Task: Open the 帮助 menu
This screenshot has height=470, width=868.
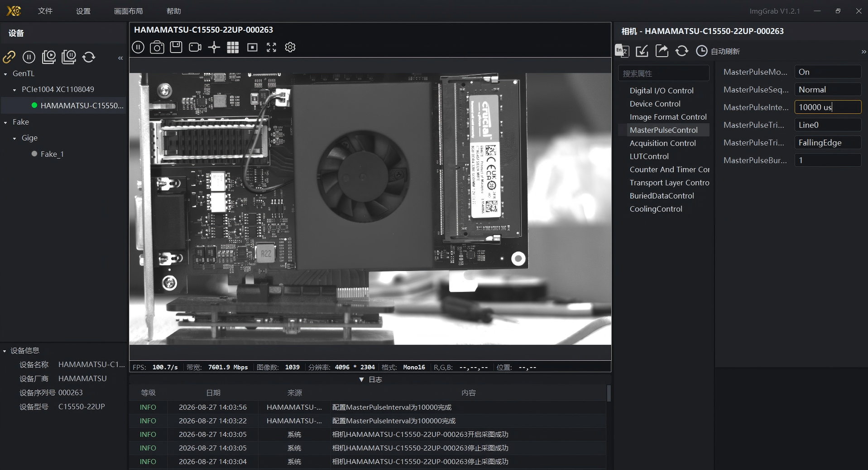Action: tap(174, 11)
